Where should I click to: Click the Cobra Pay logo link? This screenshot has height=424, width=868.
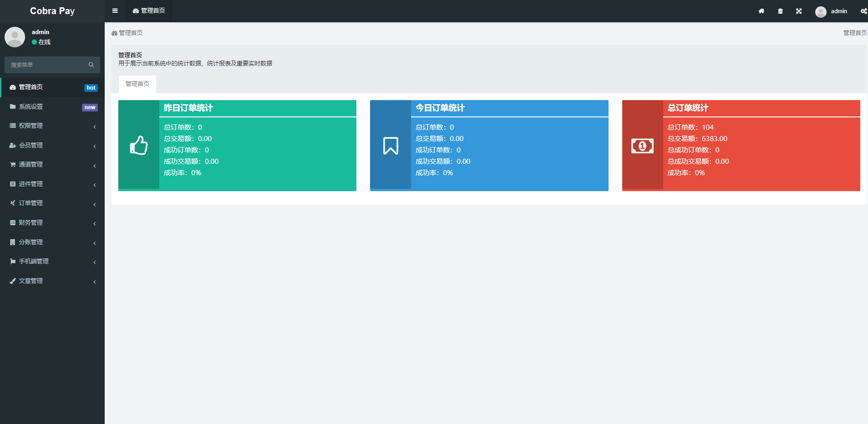pos(52,11)
